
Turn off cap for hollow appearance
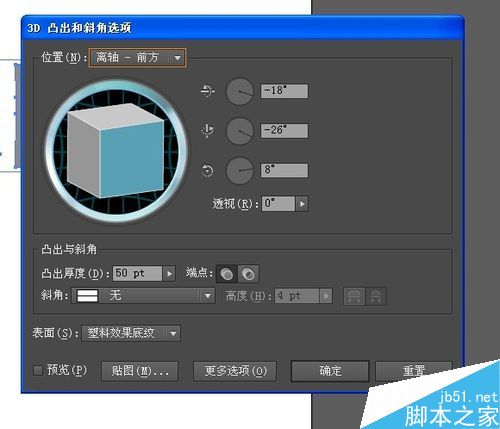[x=248, y=274]
